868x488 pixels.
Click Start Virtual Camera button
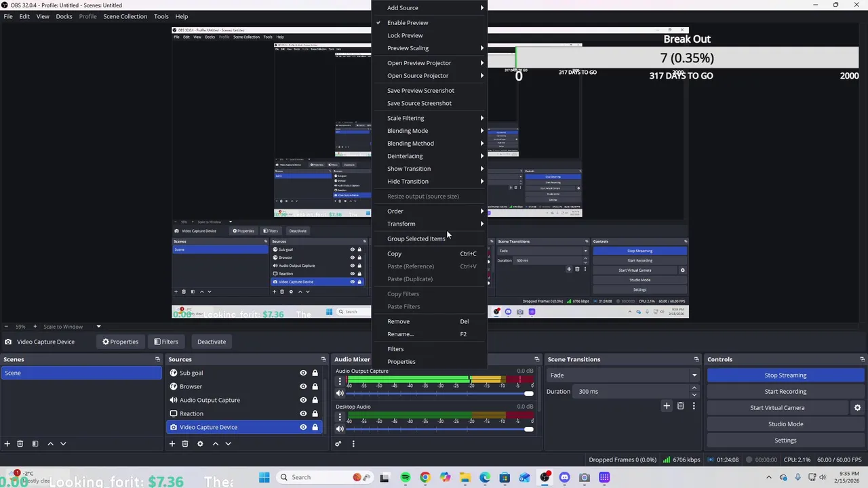click(777, 408)
